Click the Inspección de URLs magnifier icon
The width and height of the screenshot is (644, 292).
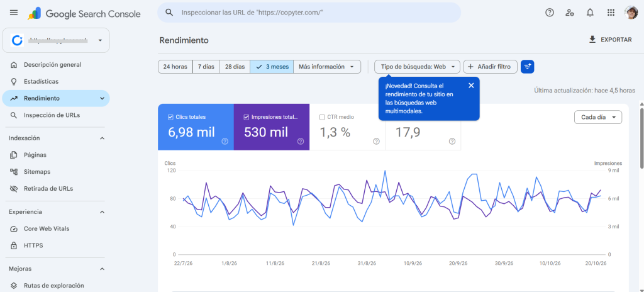click(x=14, y=115)
